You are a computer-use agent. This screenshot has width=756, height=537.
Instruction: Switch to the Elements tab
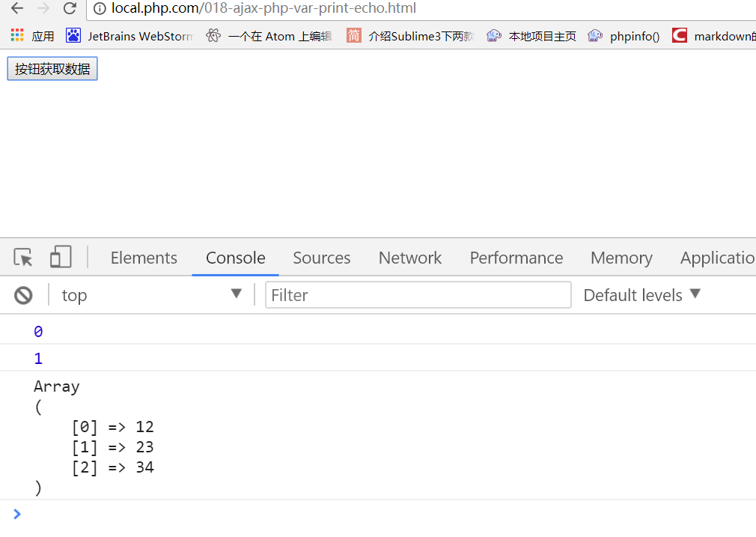[144, 258]
